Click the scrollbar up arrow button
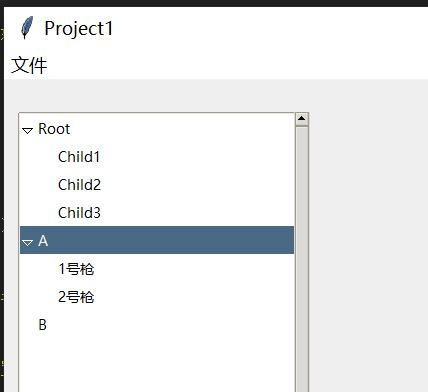 [302, 119]
